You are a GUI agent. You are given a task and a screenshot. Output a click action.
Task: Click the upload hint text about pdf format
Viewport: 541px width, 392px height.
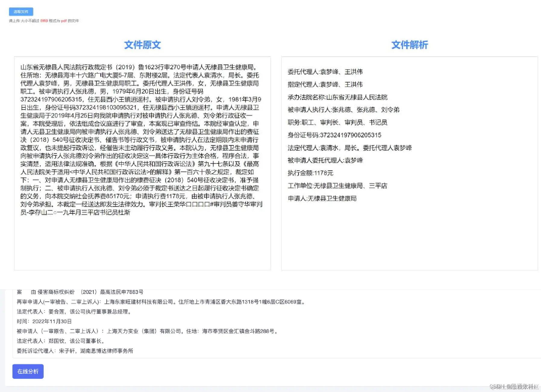click(x=44, y=21)
